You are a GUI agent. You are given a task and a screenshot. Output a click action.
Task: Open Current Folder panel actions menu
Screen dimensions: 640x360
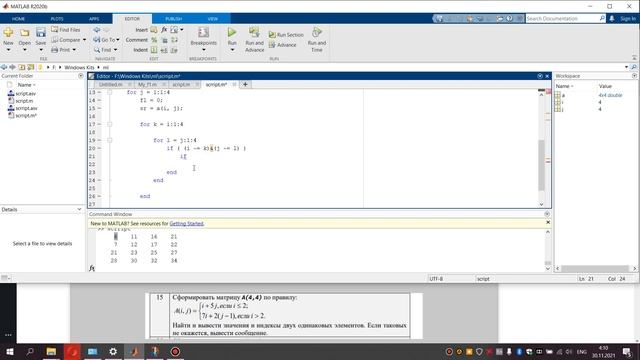point(80,76)
